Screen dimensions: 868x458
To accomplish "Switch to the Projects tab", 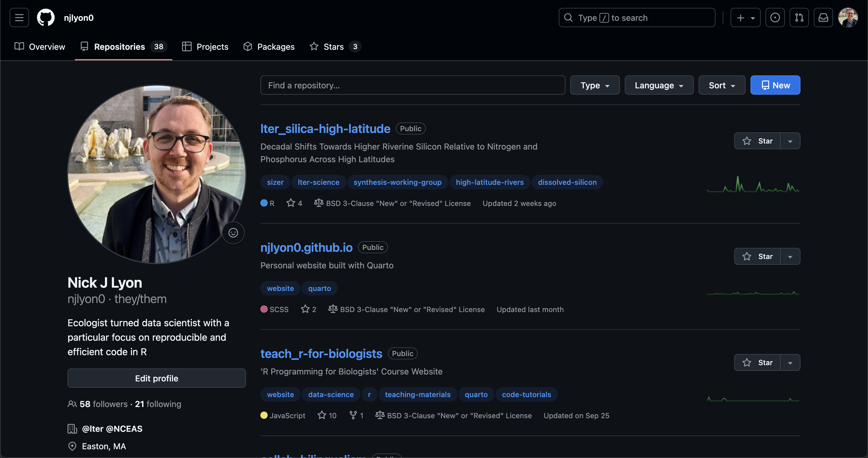I will pyautogui.click(x=205, y=46).
